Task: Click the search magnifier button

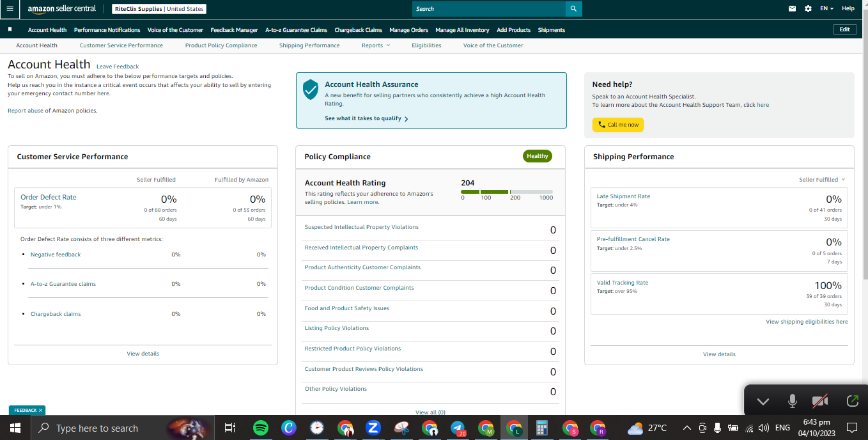Action: coord(573,9)
